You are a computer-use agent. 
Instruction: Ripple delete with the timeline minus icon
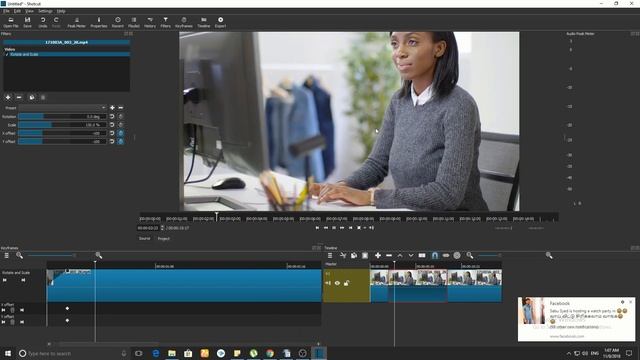[x=389, y=256]
